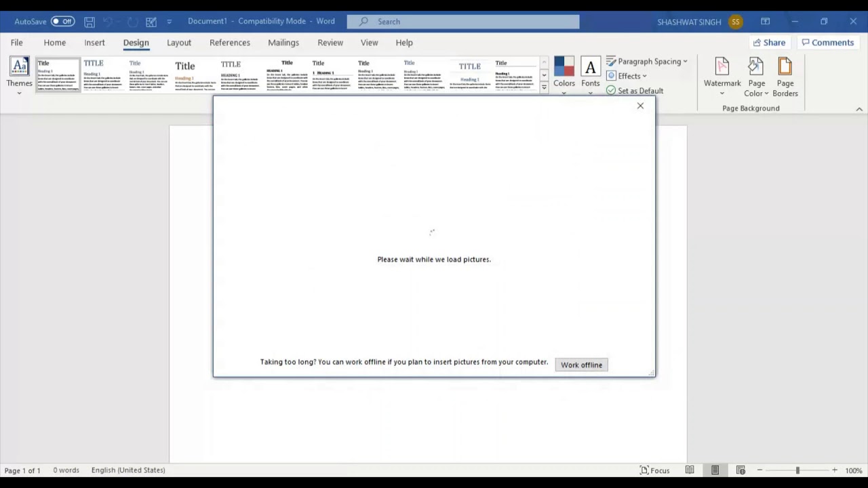Open Ribbon Display Options icon
Image resolution: width=868 pixels, height=488 pixels.
click(x=765, y=22)
